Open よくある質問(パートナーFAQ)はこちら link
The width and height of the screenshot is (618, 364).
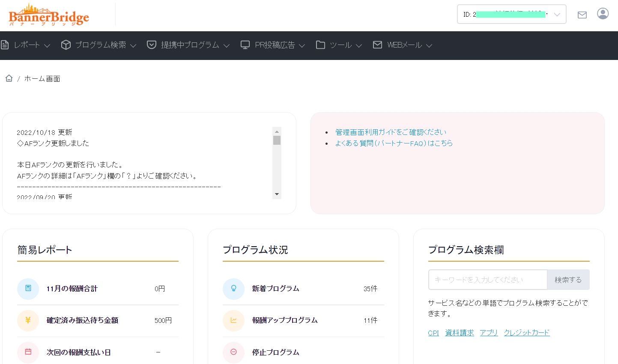(x=394, y=143)
